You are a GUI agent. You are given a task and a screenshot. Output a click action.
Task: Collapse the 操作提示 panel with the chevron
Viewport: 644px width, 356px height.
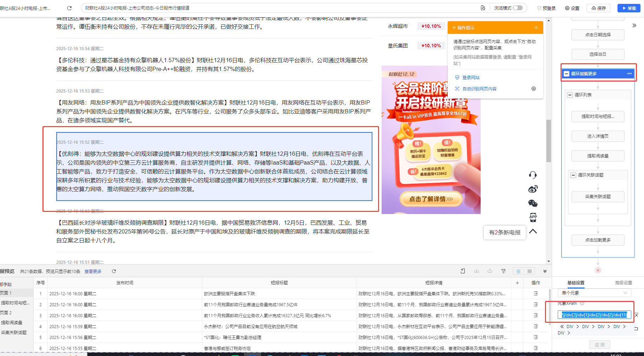point(536,28)
